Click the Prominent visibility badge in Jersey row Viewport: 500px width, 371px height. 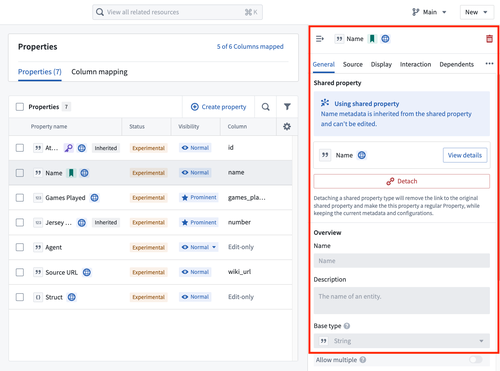(x=199, y=222)
